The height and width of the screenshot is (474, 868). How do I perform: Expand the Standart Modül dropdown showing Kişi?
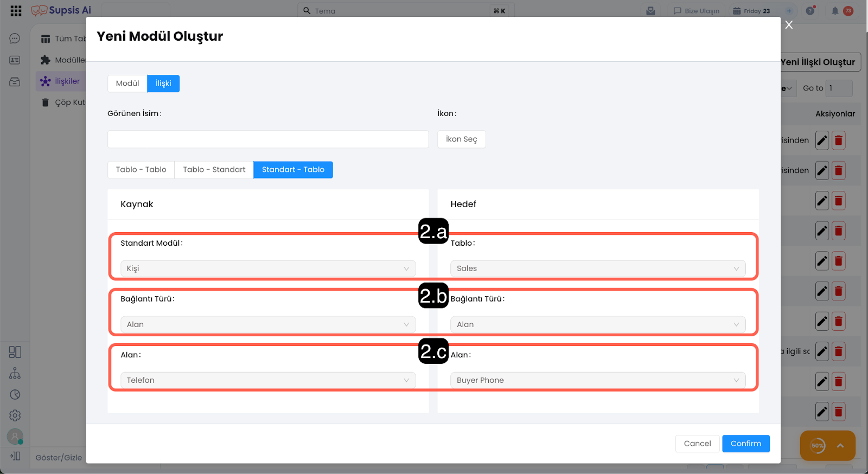268,268
